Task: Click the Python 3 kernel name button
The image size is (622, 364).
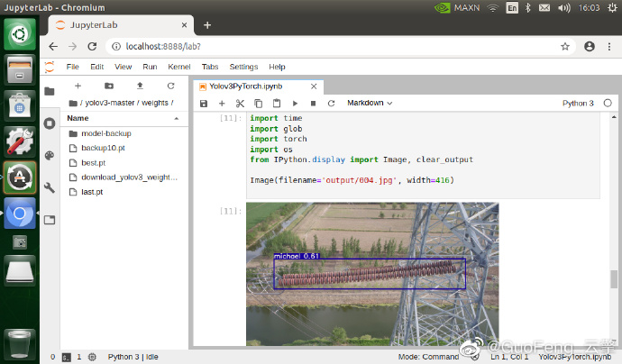Action: tap(577, 104)
